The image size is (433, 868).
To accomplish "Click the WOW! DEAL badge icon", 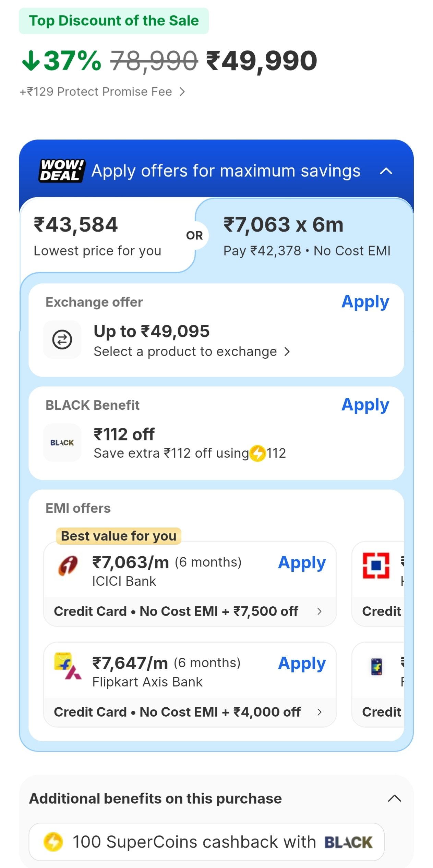I will (62, 170).
